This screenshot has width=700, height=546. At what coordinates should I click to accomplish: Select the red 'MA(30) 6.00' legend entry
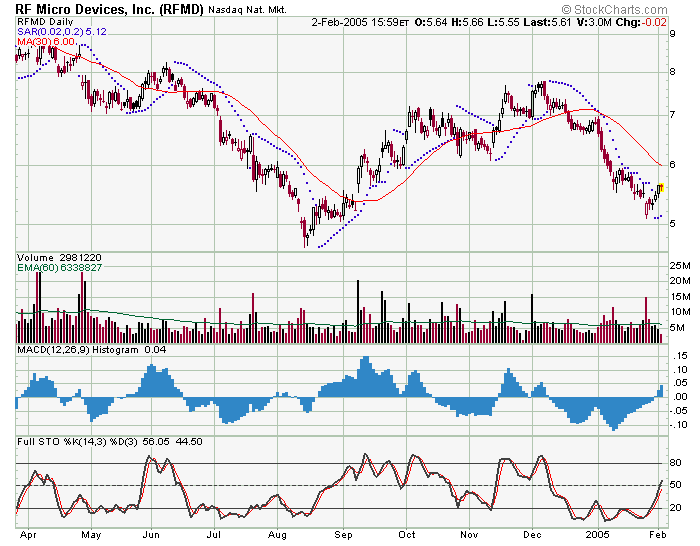click(x=46, y=42)
